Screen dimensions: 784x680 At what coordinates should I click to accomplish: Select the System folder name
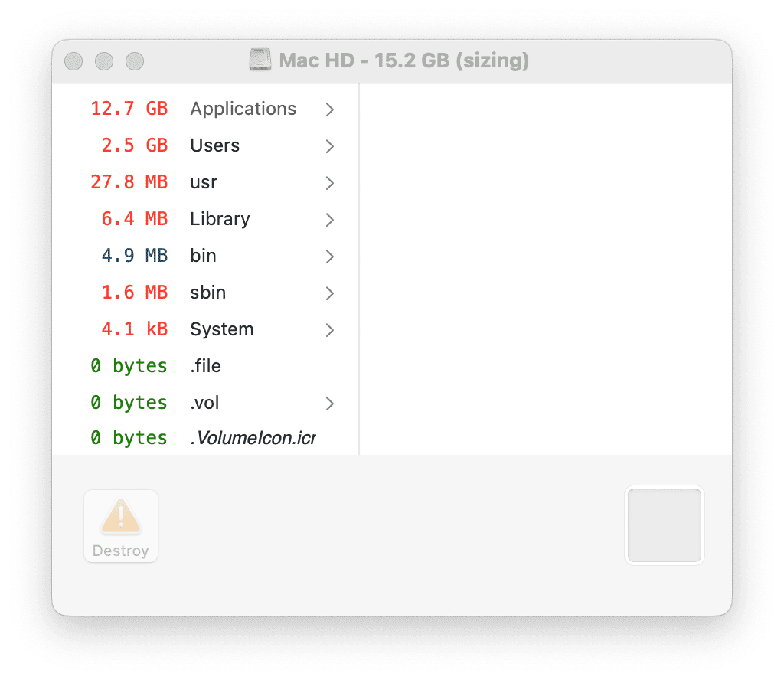tap(222, 329)
